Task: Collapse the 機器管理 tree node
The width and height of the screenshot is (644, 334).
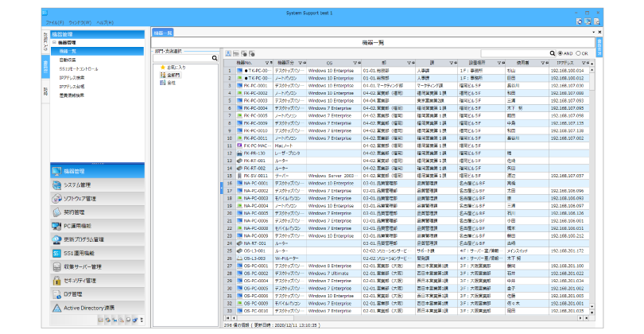Action: pos(54,42)
